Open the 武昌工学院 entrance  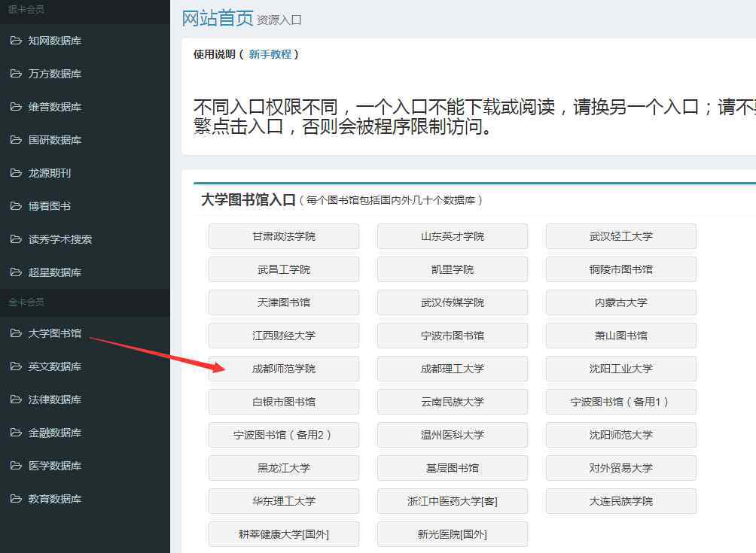point(284,269)
